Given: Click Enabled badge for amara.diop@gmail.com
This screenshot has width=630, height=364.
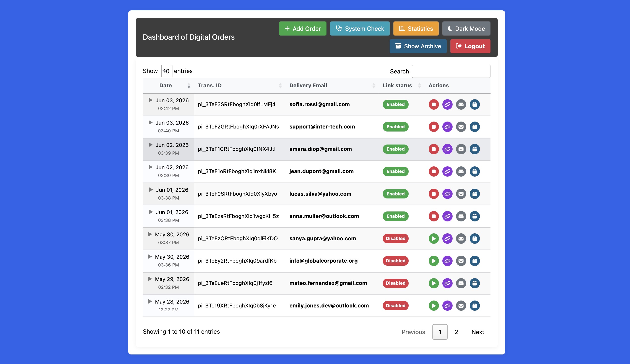Looking at the screenshot, I should [x=395, y=149].
